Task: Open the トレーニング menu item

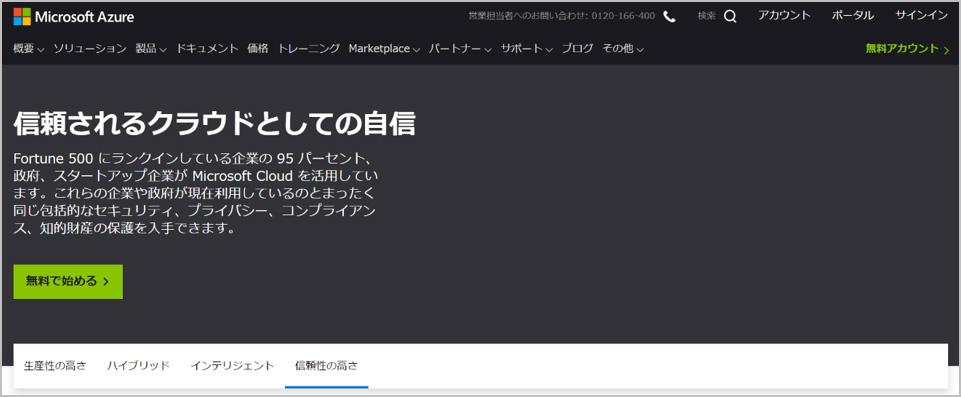Action: [x=308, y=48]
